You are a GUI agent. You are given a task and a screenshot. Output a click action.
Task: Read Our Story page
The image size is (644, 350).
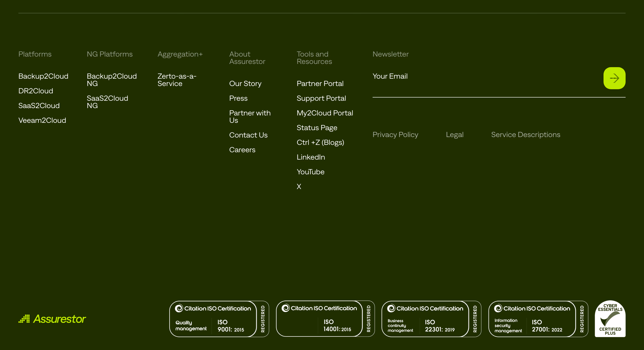[245, 83]
